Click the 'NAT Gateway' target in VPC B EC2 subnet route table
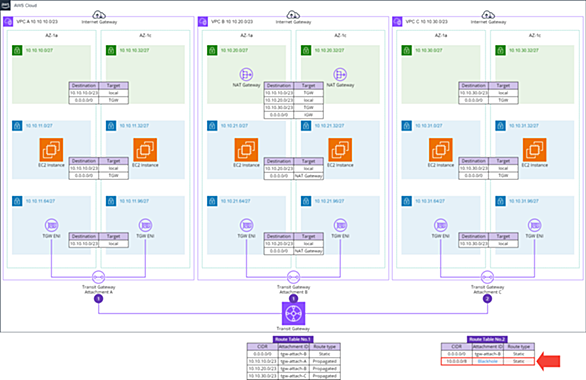The width and height of the screenshot is (586, 380). point(308,176)
